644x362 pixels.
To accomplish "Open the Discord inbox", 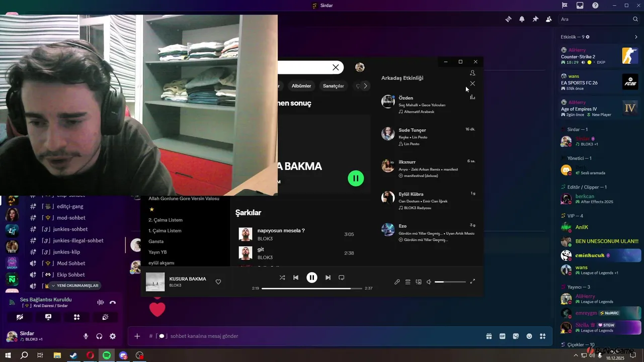I will click(x=580, y=6).
